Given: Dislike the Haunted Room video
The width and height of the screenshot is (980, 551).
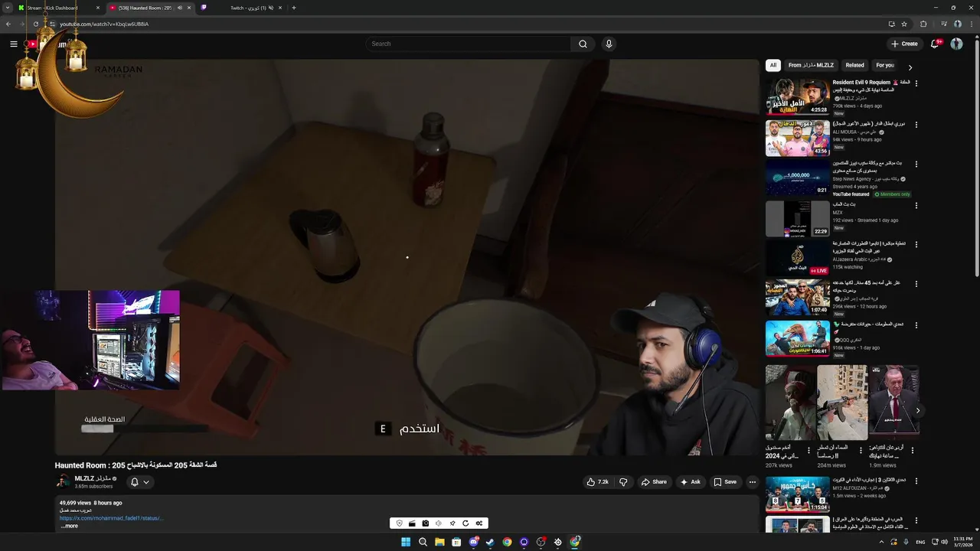Looking at the screenshot, I should pyautogui.click(x=623, y=482).
